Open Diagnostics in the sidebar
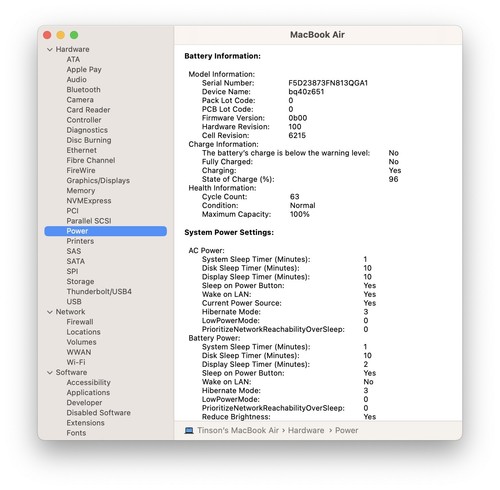This screenshot has height=490, width=500. tap(87, 130)
